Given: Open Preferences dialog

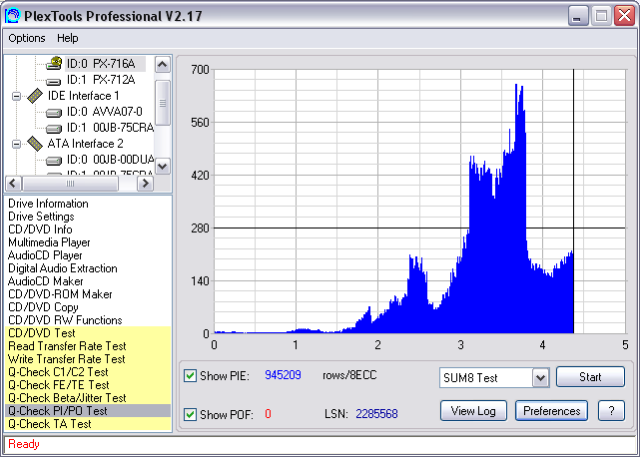Looking at the screenshot, I should tap(552, 411).
